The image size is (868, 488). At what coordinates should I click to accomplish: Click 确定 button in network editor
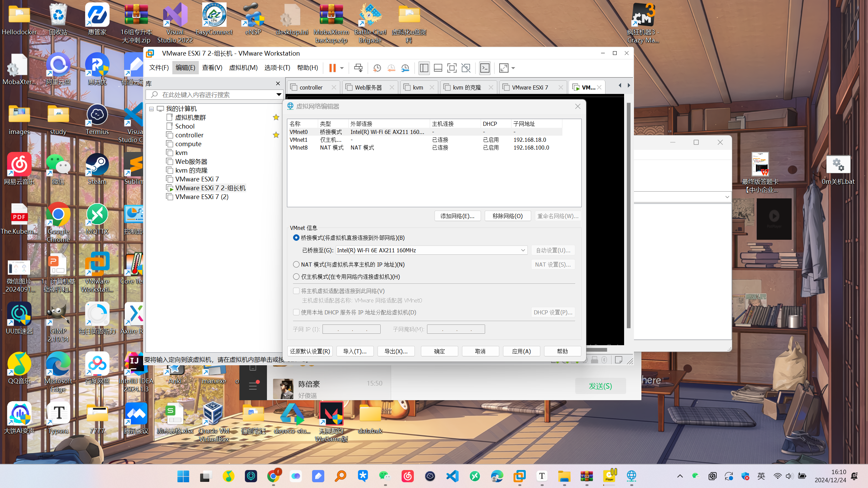pos(439,351)
